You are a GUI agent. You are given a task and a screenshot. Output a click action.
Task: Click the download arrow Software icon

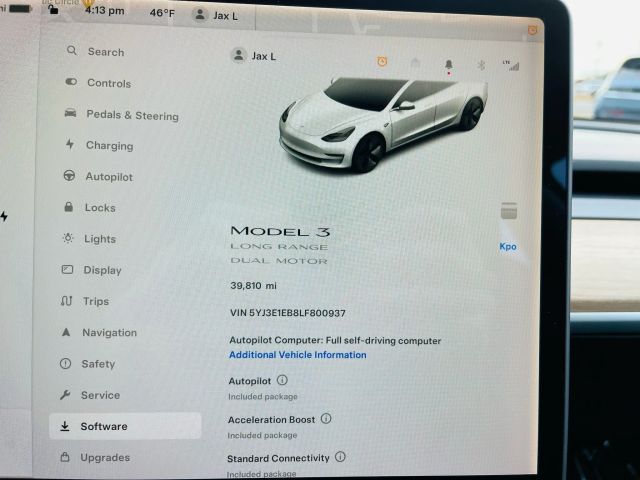[x=64, y=426]
